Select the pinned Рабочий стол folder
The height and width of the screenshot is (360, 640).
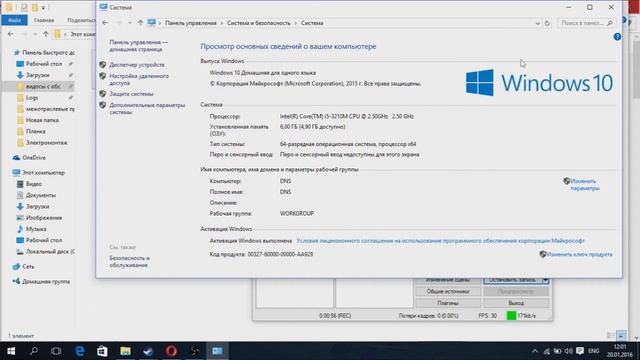coord(44,64)
